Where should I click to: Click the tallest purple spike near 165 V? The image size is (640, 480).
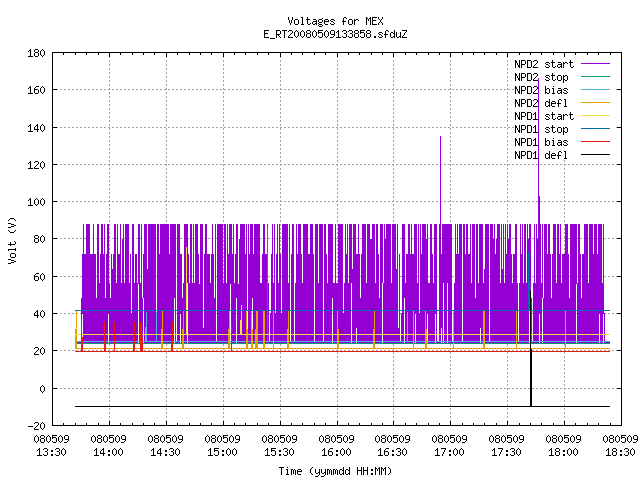[538, 151]
